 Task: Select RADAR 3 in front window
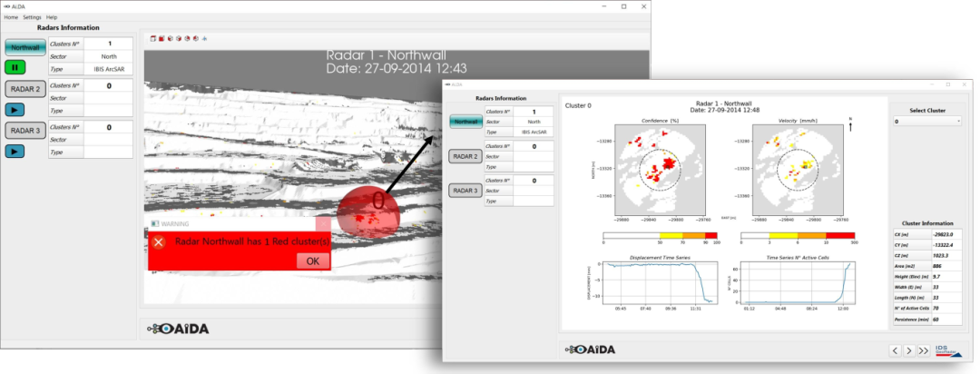[x=465, y=190]
